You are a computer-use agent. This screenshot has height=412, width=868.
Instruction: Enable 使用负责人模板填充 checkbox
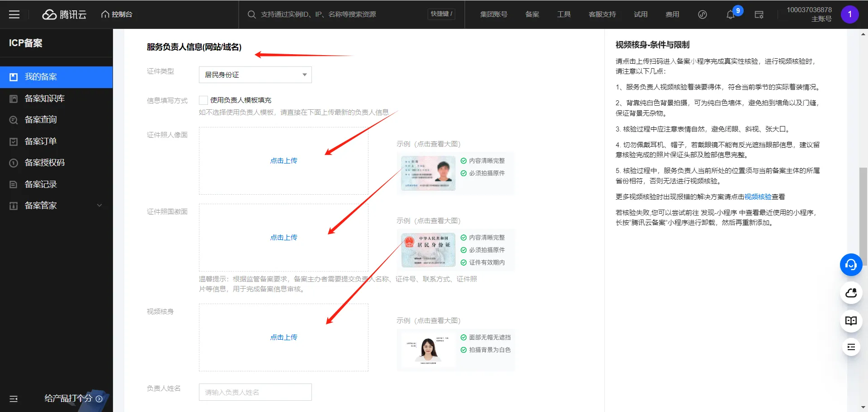pyautogui.click(x=203, y=100)
